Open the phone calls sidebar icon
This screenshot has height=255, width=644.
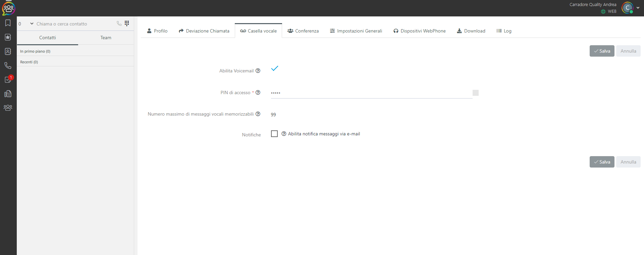click(x=8, y=65)
